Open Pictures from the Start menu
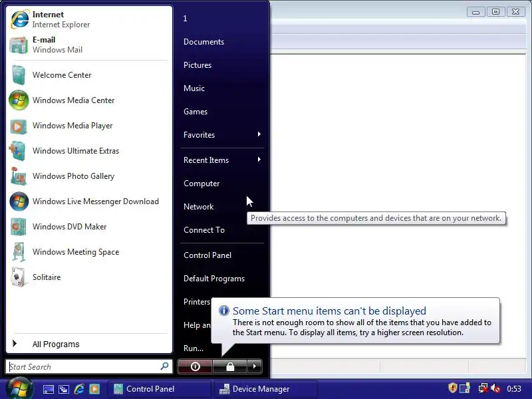Screen dimensions: 532x399 click(x=197, y=65)
